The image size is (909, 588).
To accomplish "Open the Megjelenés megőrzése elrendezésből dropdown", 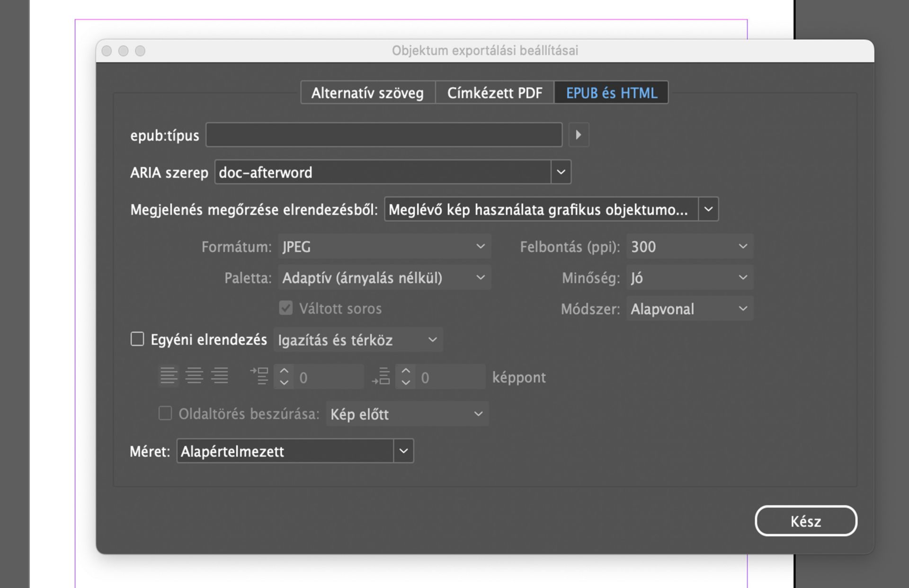I will pos(708,209).
